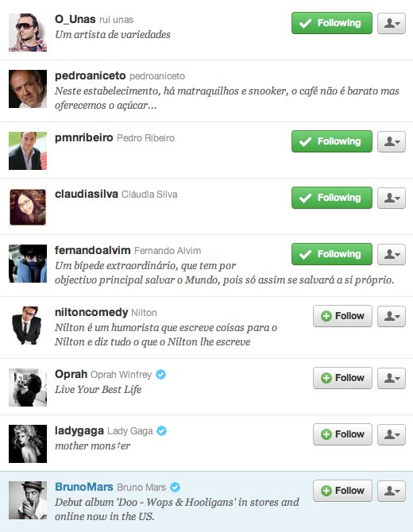Follow niltoncomedy
The width and height of the screenshot is (413, 532).
[x=342, y=316]
